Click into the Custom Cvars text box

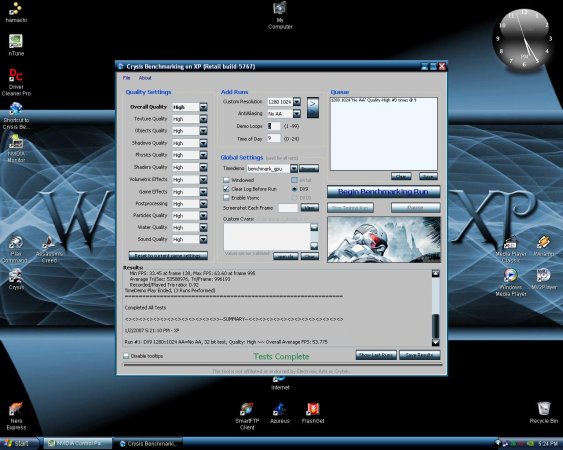point(267,237)
